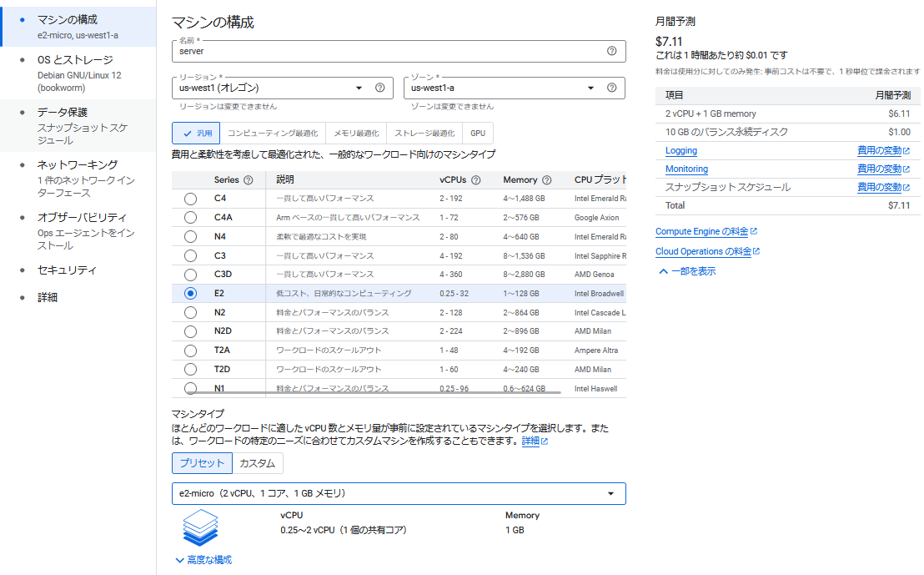Select the T2D series radio button

190,369
